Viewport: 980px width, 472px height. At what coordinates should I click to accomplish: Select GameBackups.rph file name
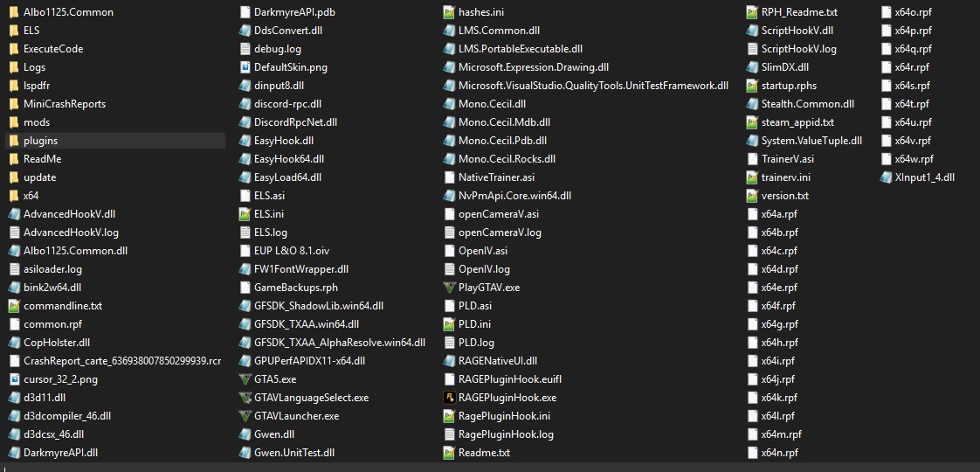(x=296, y=288)
